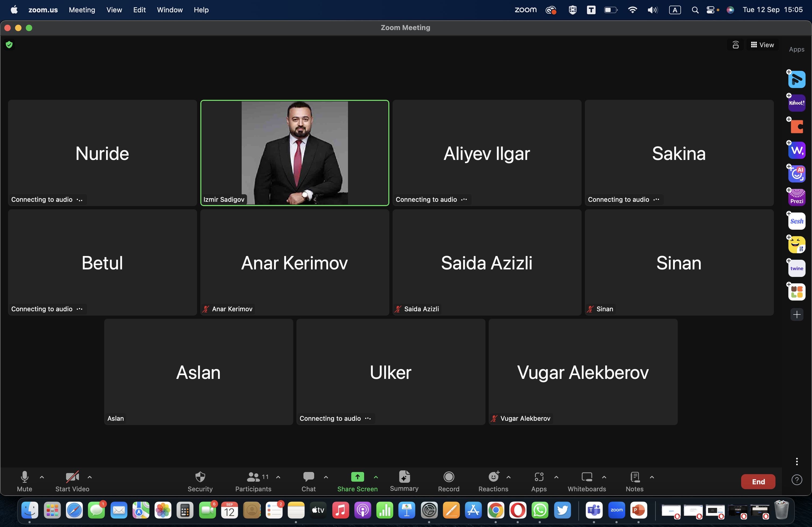
Task: Select Izmir Sadigov's video tile
Action: pyautogui.click(x=295, y=153)
